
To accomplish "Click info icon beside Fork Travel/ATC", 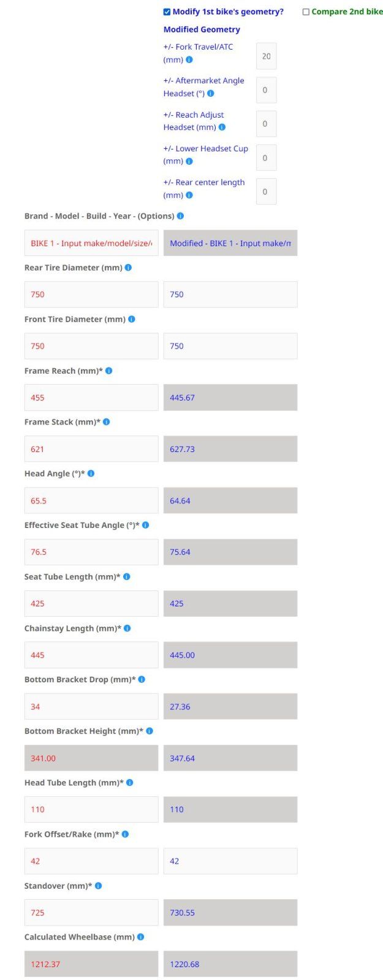I will click(x=189, y=60).
